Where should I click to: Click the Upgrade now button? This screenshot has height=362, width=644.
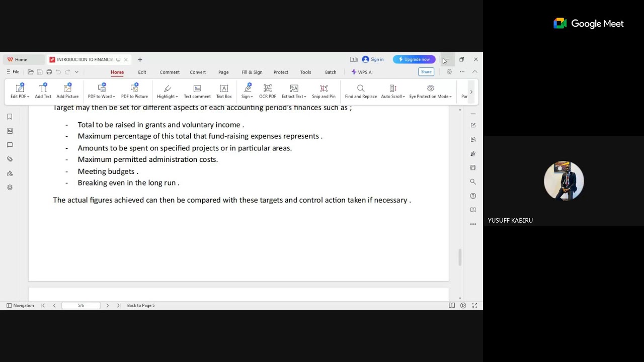point(414,59)
